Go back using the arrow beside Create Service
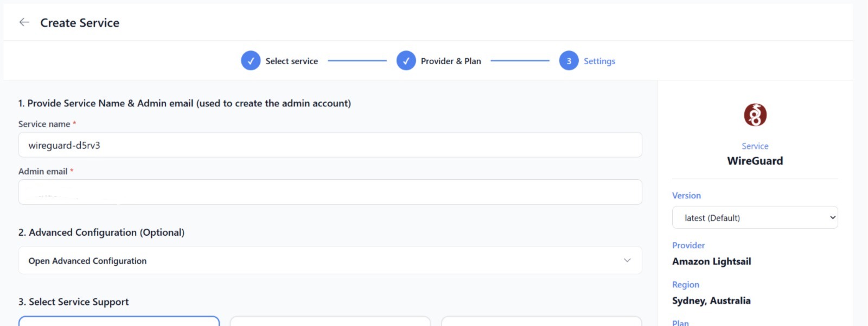The height and width of the screenshot is (326, 868). 24,22
